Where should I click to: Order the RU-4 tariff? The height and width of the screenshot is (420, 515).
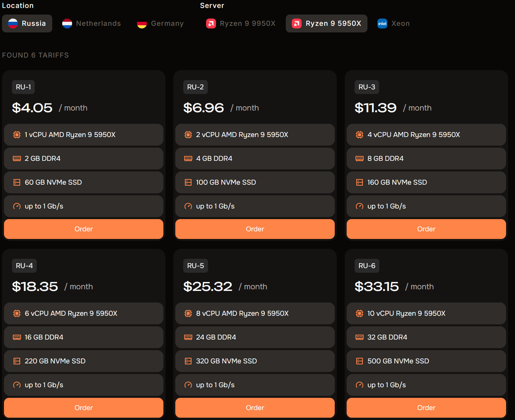[84, 408]
